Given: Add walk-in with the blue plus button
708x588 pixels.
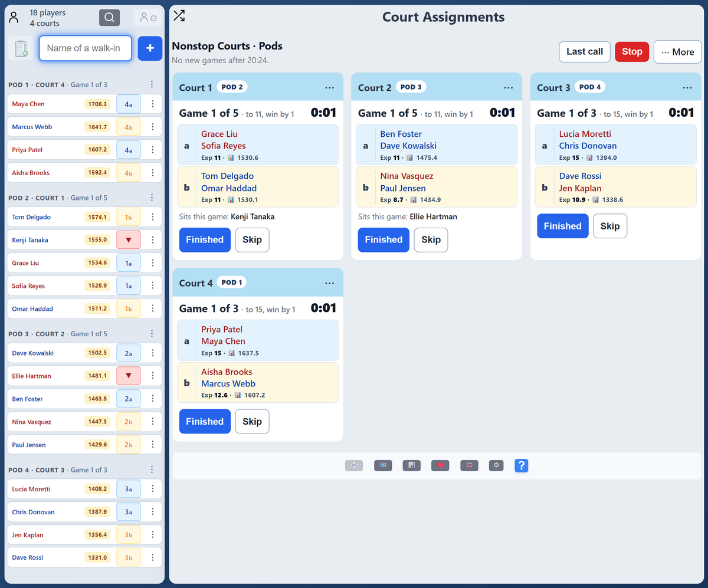Looking at the screenshot, I should (150, 48).
